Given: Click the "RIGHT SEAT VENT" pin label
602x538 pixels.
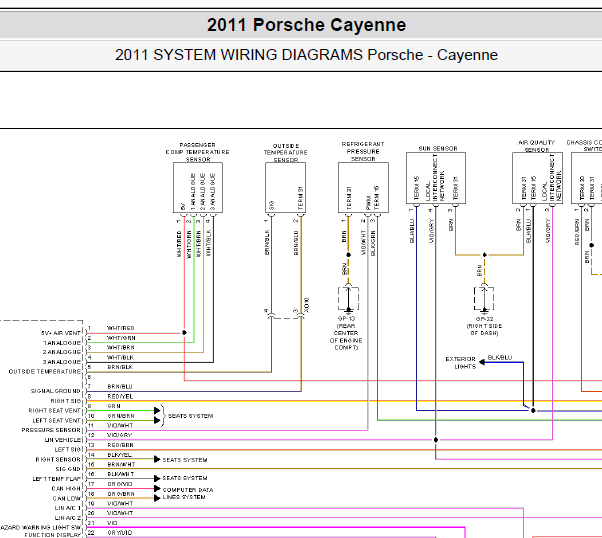Looking at the screenshot, I should [55, 411].
